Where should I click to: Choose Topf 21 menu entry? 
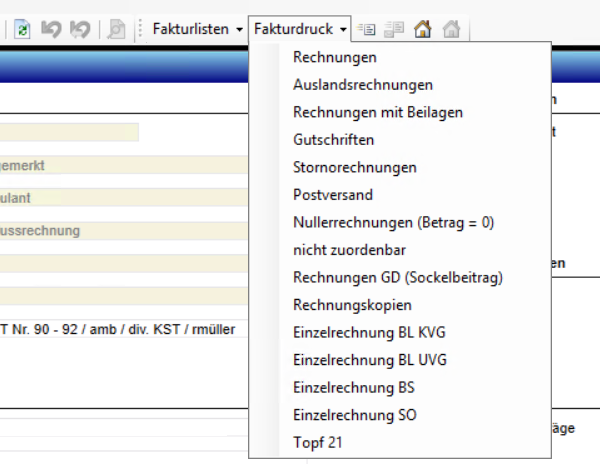(400, 443)
